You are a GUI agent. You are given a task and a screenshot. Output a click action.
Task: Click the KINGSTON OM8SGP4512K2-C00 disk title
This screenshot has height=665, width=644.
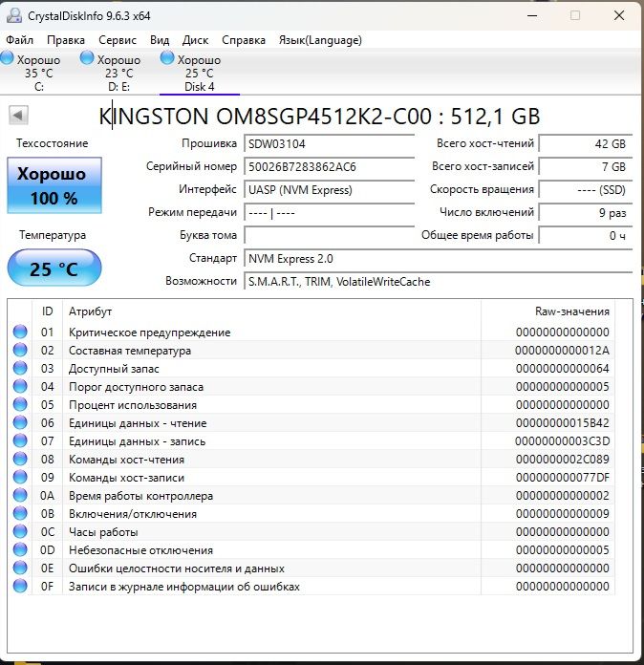tap(319, 117)
